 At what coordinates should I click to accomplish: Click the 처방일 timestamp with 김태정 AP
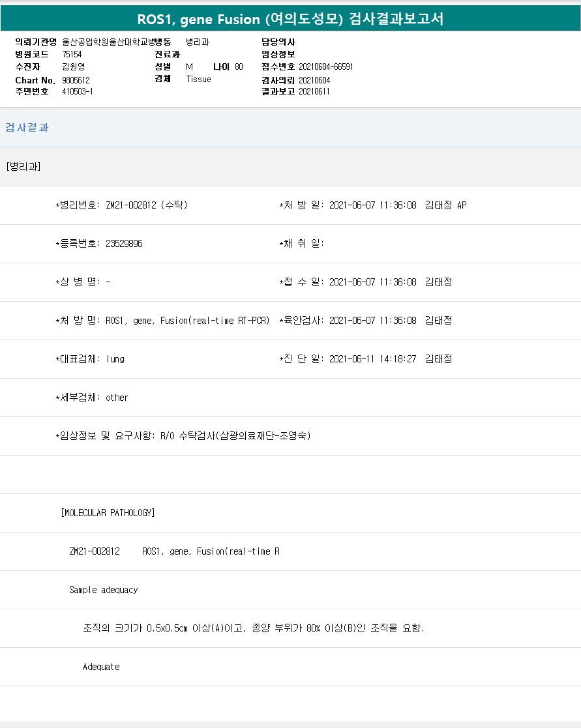point(398,205)
